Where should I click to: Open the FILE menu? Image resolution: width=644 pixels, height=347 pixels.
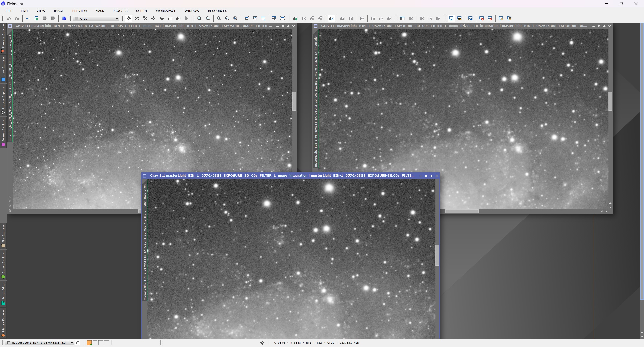point(9,11)
